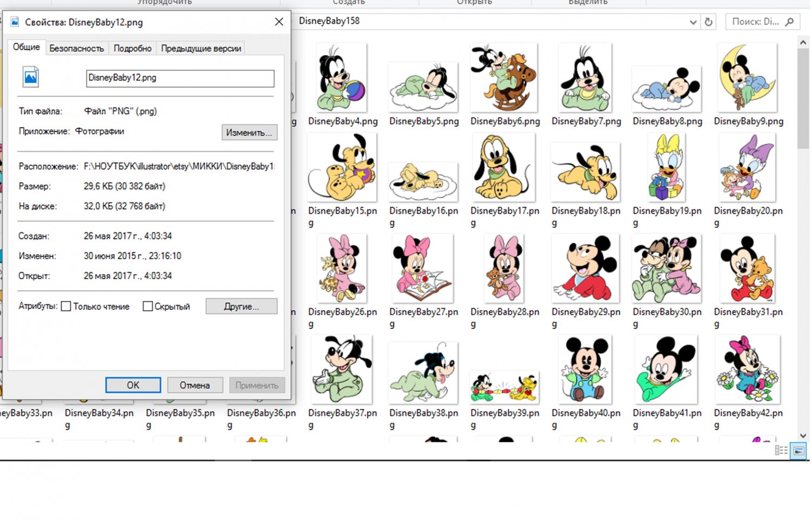This screenshot has height=528, width=812.
Task: Click the refresh icon beside address bar
Action: click(x=709, y=22)
